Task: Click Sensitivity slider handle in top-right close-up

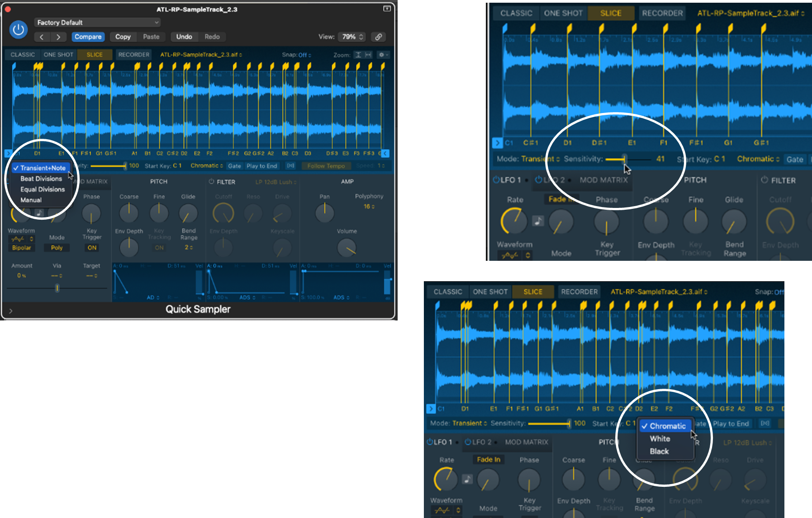Action: click(625, 159)
